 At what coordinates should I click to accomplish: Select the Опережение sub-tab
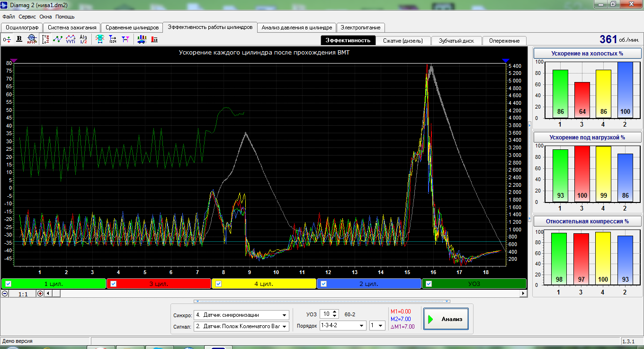(504, 41)
